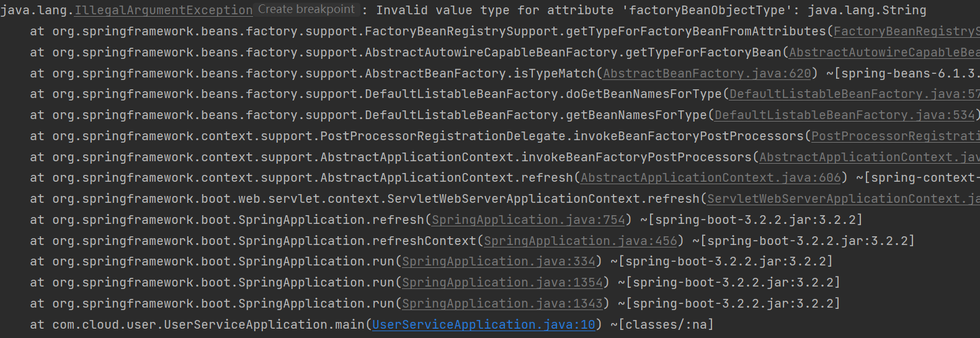Open DefaultListableBeanFactory link in doGetBeanNamesForType row
Viewport: 980px width, 338px height.
(x=855, y=94)
